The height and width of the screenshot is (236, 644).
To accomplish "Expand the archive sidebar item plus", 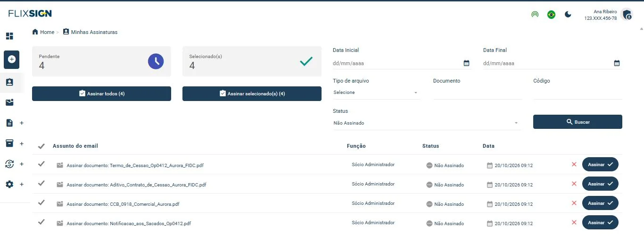I will point(22,143).
